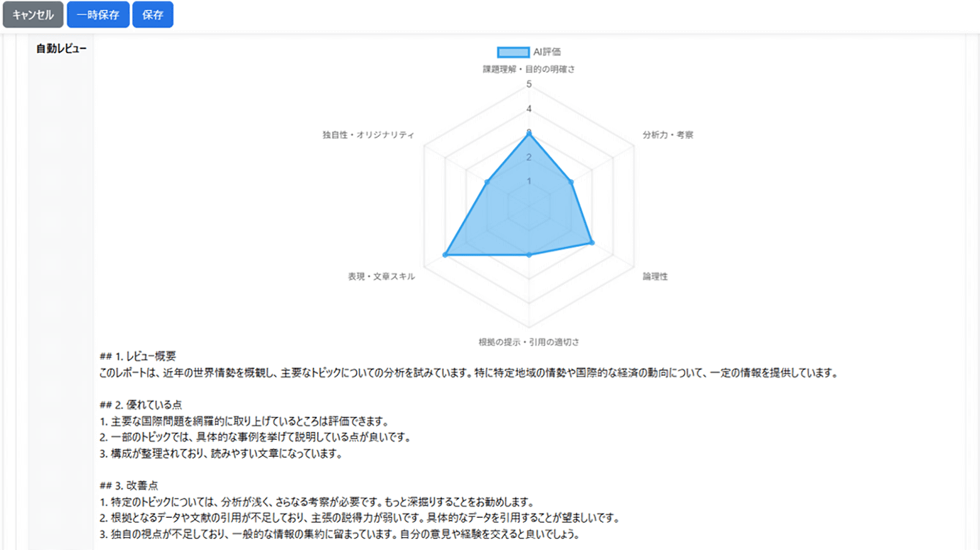980x550 pixels.
Task: Click the 表現・文章スキル axis label
Action: (381, 276)
